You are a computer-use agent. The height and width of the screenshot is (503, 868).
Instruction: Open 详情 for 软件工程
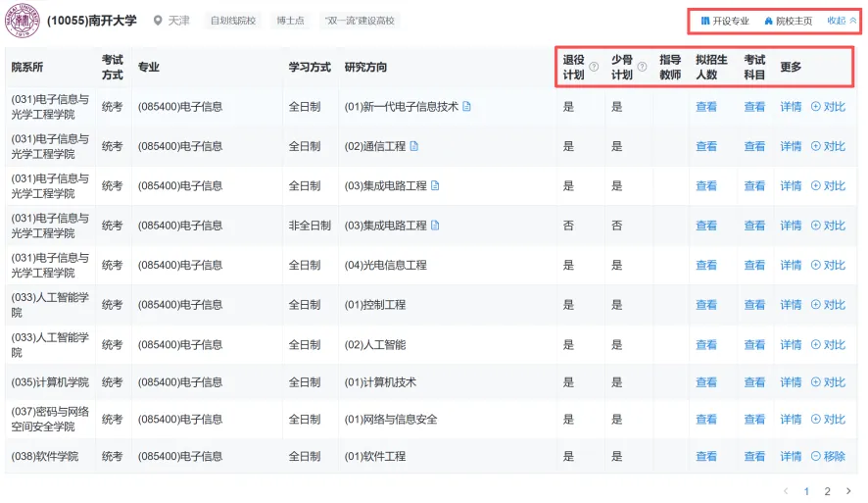(x=791, y=457)
